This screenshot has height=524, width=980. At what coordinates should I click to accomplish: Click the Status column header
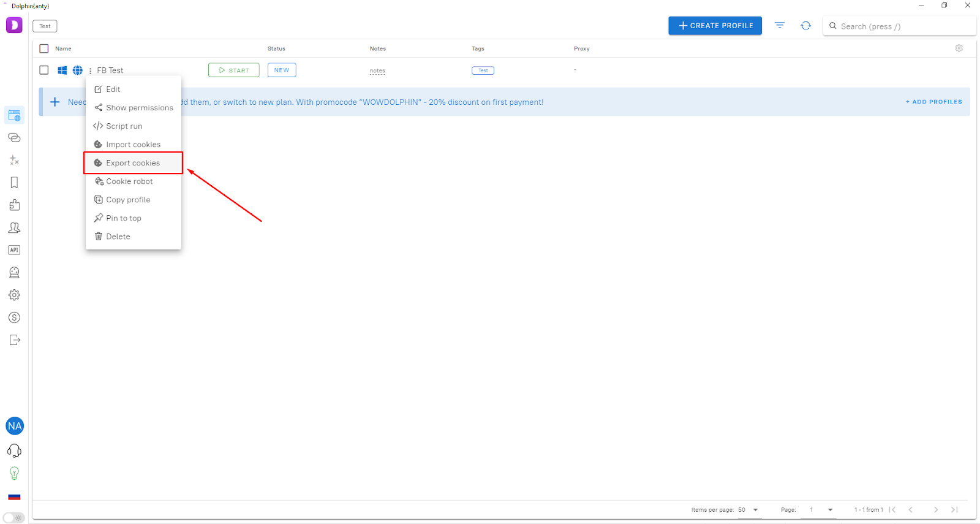(276, 48)
